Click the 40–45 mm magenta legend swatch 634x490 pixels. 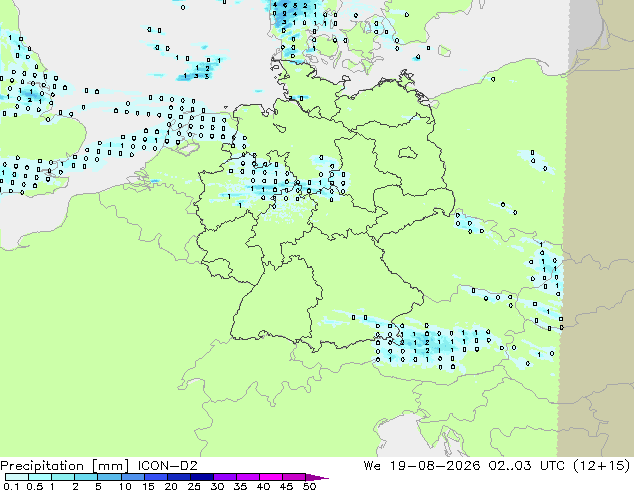[271, 477]
